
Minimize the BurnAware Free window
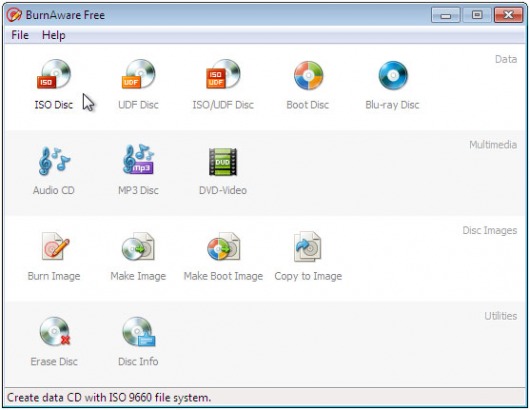[445, 15]
